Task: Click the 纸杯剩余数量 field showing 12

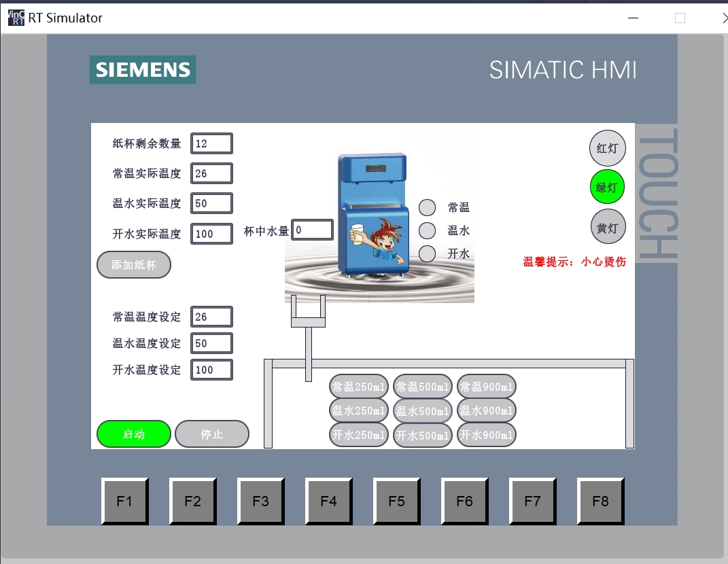Action: tap(211, 143)
